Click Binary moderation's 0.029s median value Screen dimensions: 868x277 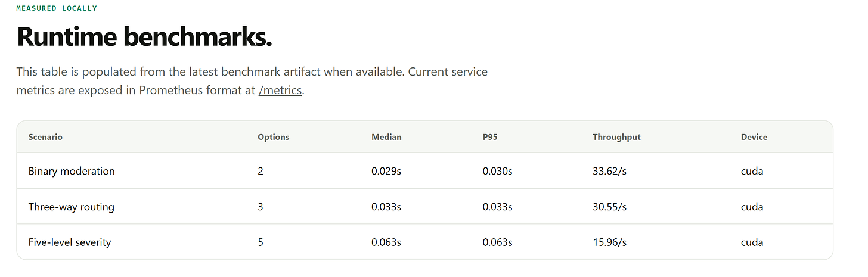click(x=386, y=171)
